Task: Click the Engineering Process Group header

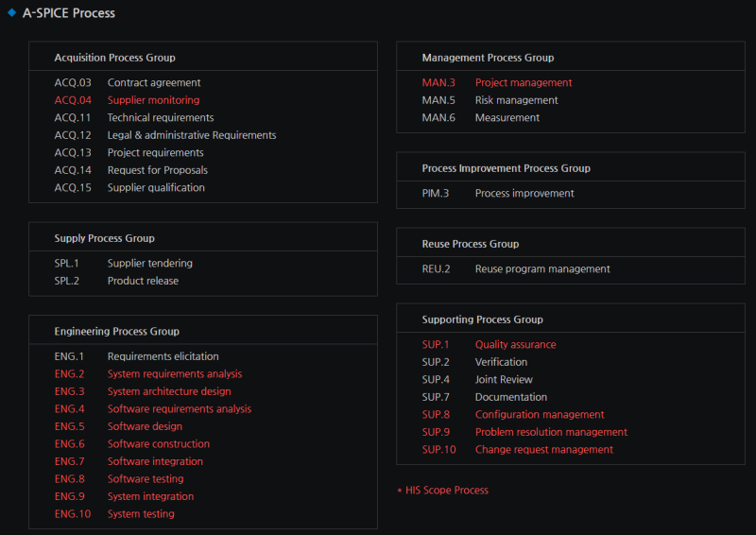Action: 116,332
